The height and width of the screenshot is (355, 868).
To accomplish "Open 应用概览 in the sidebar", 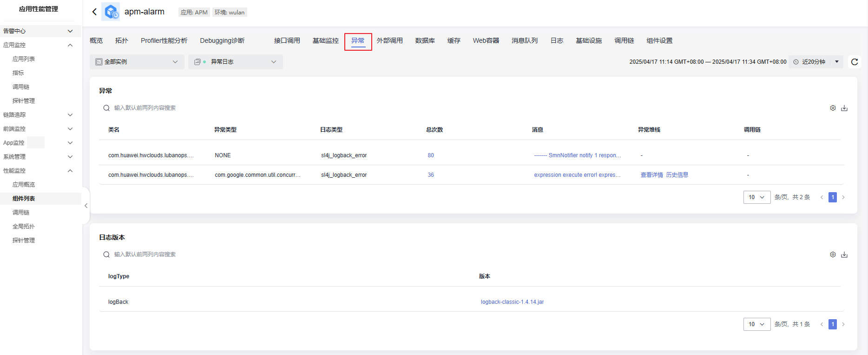I will tap(24, 185).
